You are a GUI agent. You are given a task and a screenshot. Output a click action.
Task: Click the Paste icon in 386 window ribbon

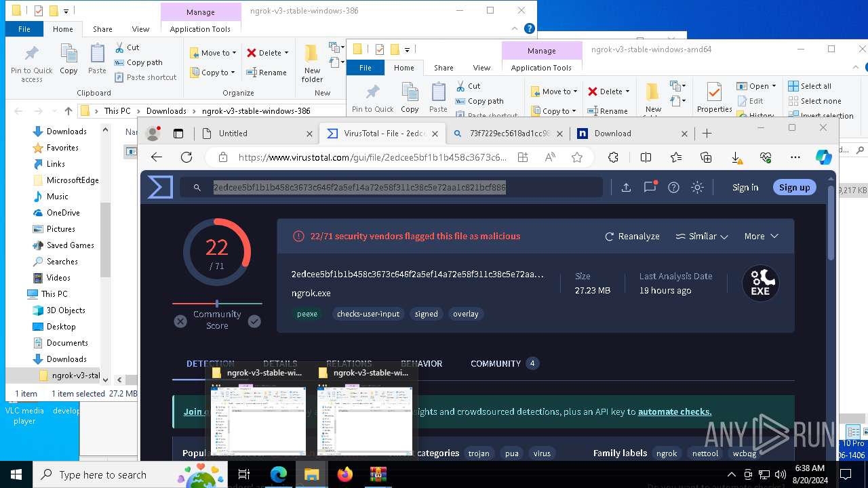click(x=97, y=60)
